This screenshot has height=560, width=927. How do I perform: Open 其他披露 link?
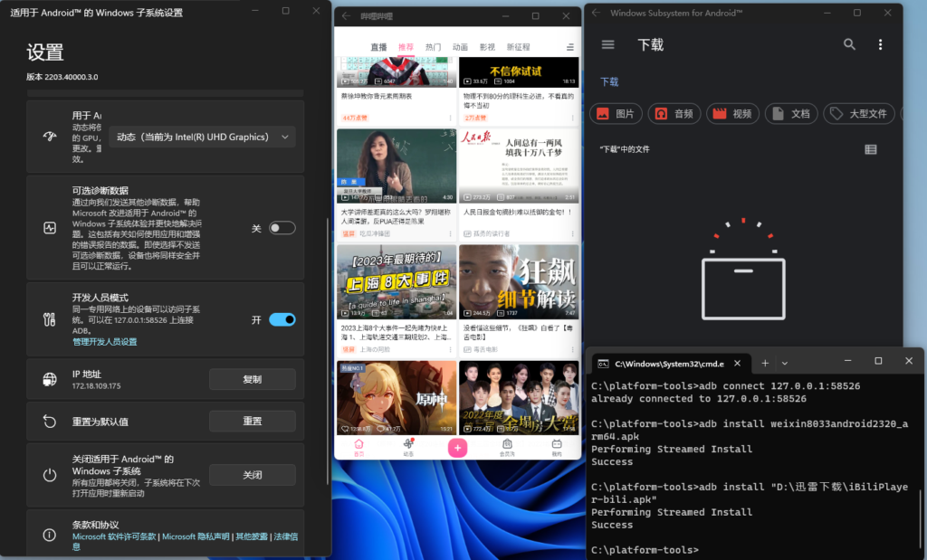(x=252, y=536)
